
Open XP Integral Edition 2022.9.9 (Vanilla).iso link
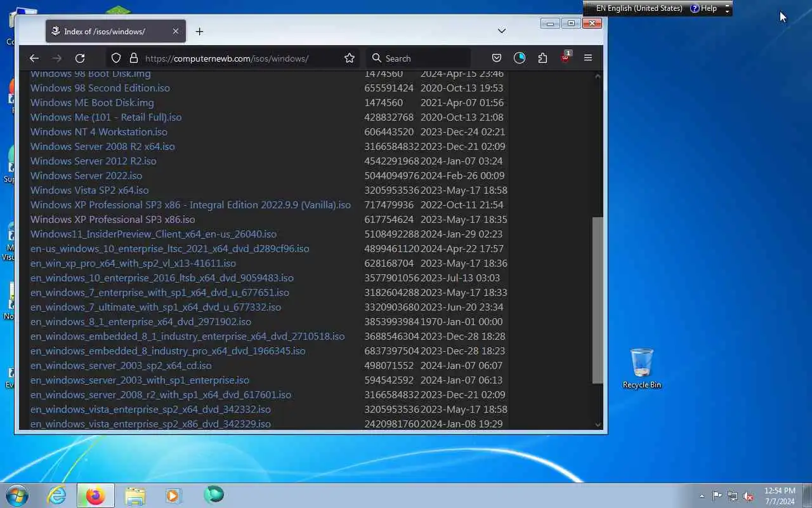click(x=190, y=205)
